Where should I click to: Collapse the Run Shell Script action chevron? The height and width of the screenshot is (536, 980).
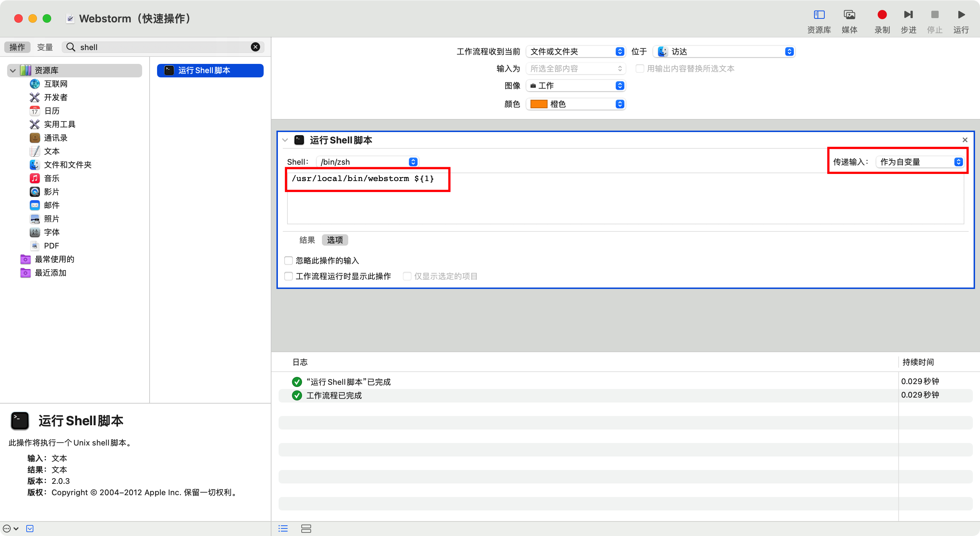tap(285, 140)
